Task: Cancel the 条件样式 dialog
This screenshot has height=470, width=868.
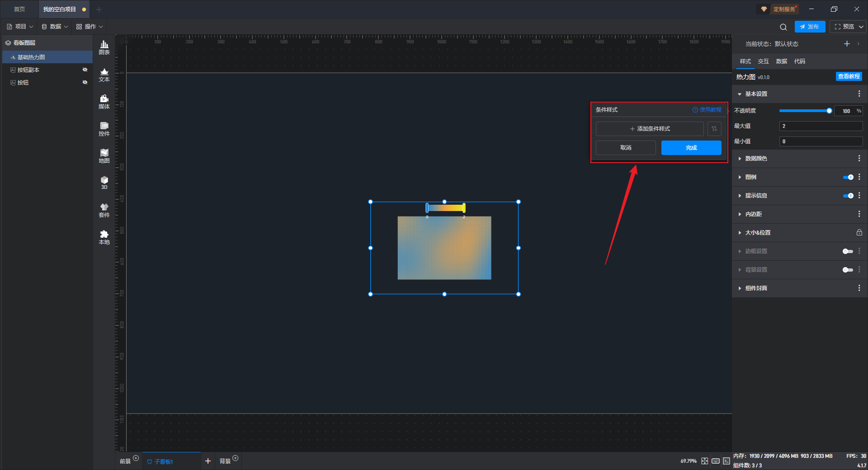Action: pyautogui.click(x=626, y=148)
